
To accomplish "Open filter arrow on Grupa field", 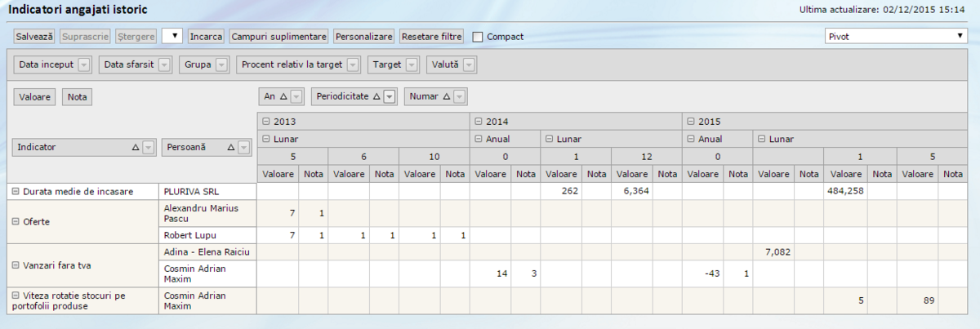I will (x=221, y=64).
